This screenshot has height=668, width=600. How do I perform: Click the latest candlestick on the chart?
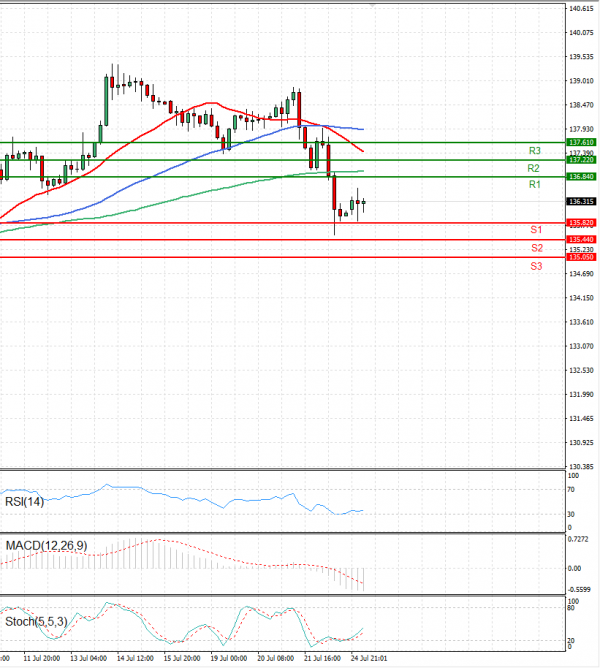coord(363,204)
